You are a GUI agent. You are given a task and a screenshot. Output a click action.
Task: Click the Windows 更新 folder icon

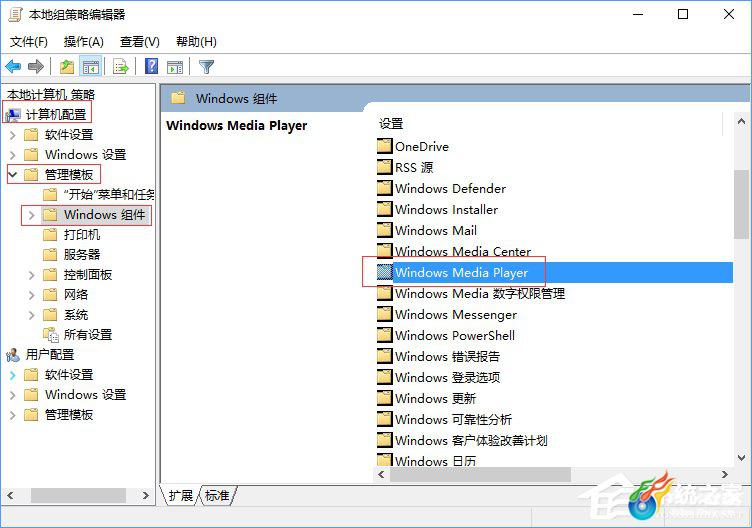[x=385, y=398]
